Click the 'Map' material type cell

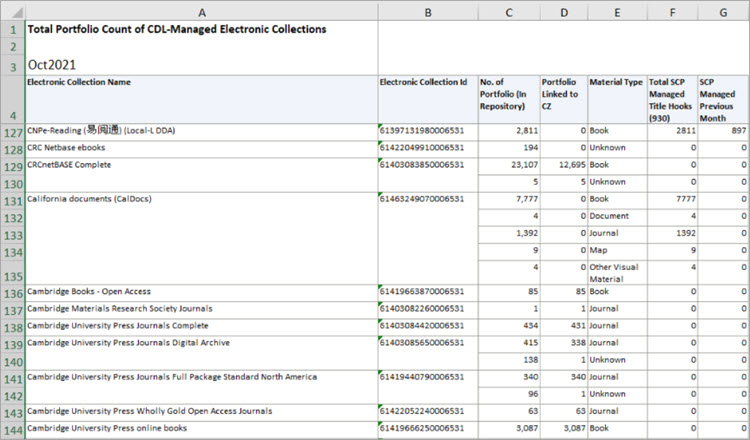click(x=618, y=252)
